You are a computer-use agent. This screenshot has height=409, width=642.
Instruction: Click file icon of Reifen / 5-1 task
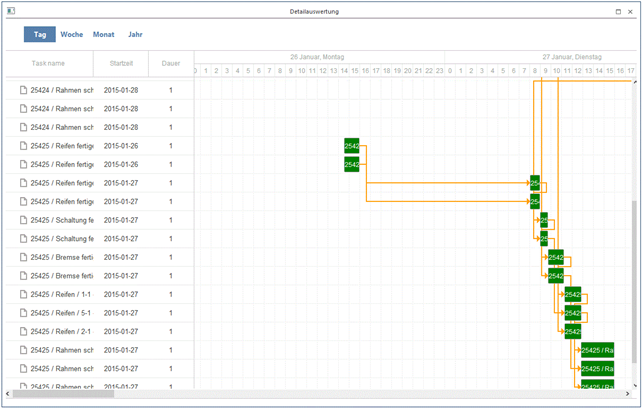(23, 313)
